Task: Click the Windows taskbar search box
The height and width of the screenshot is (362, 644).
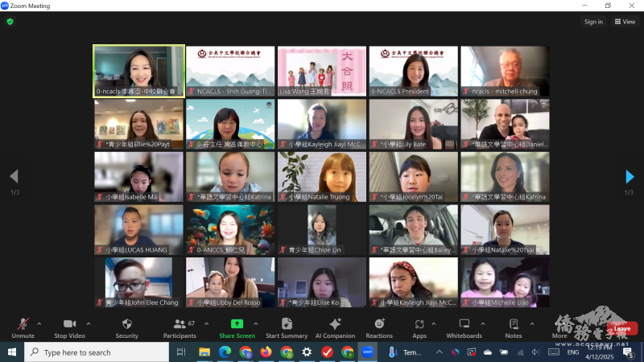Action: (x=98, y=352)
